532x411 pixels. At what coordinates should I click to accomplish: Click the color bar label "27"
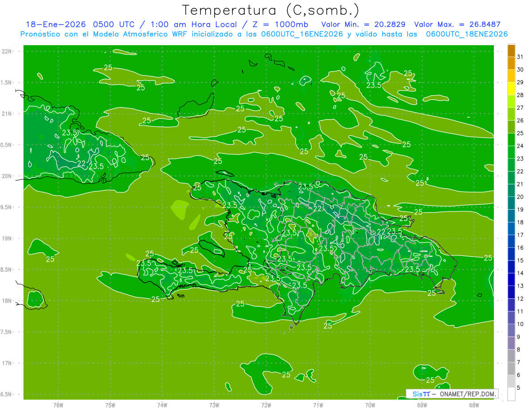pos(520,108)
